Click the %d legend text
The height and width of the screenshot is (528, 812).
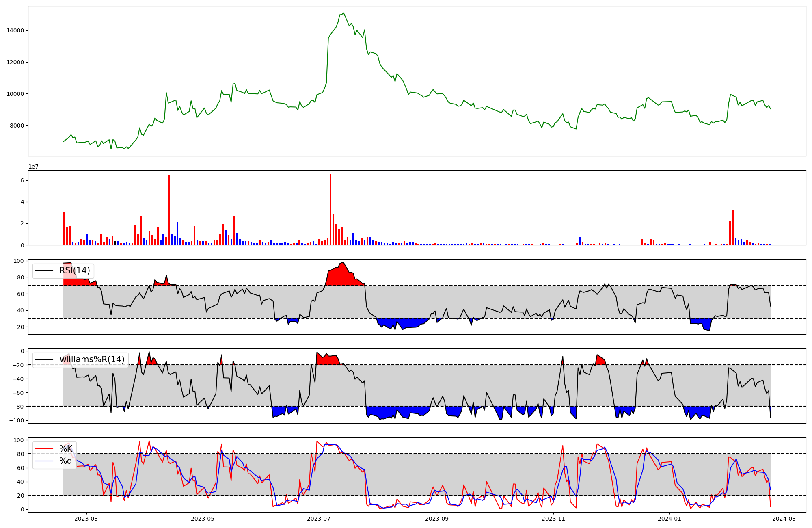click(66, 461)
